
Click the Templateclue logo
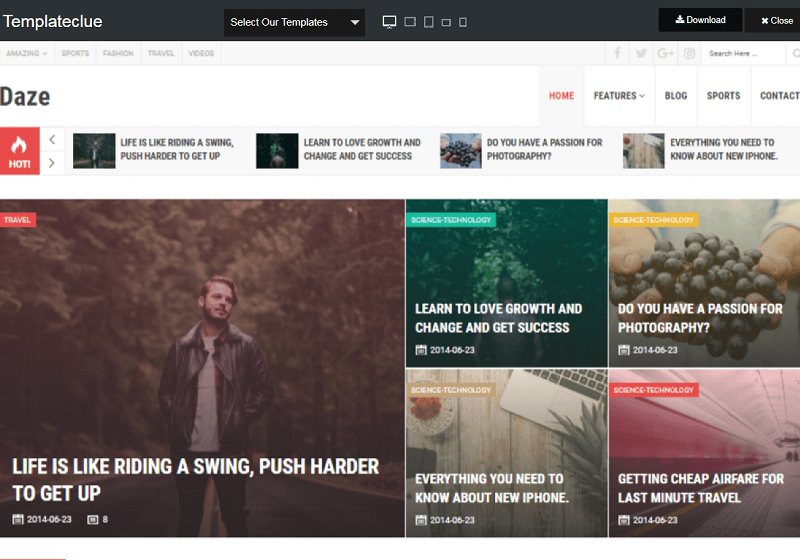click(53, 21)
